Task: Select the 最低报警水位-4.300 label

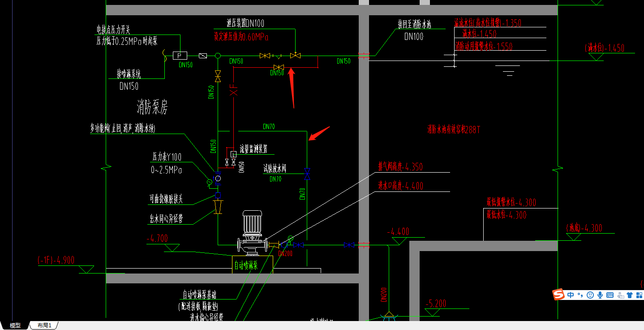Action: point(511,203)
